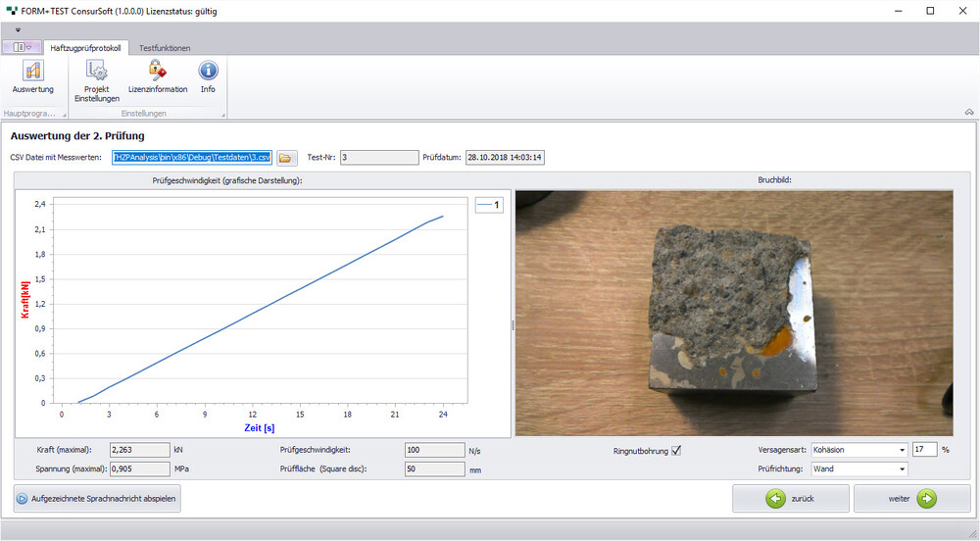This screenshot has height=541, width=980.
Task: Expand the Prüfrichtung dropdown
Action: click(901, 469)
